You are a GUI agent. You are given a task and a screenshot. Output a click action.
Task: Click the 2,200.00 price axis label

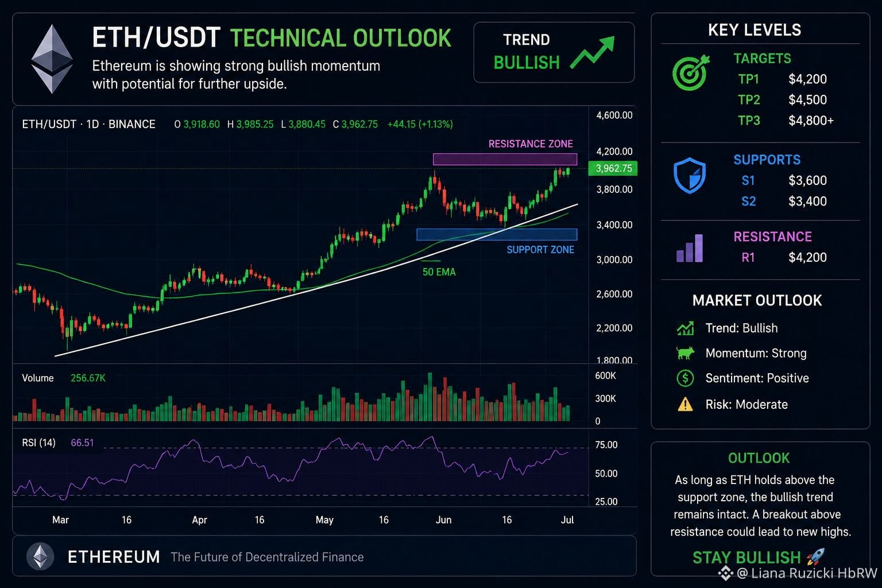614,328
